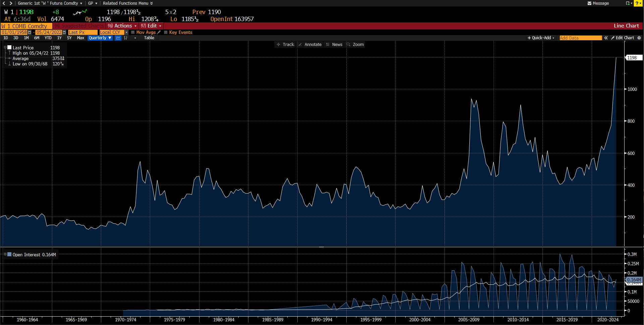
Task: Select the line chart type icon
Action: point(118,38)
